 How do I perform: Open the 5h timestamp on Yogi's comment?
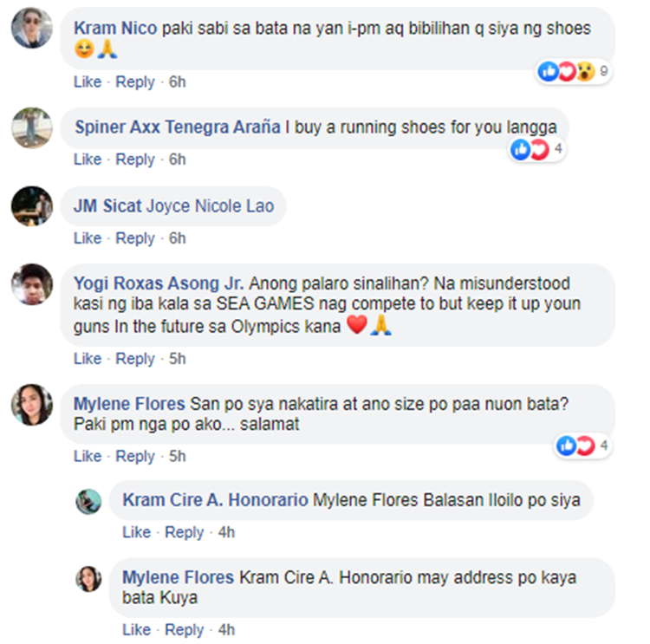pyautogui.click(x=177, y=359)
